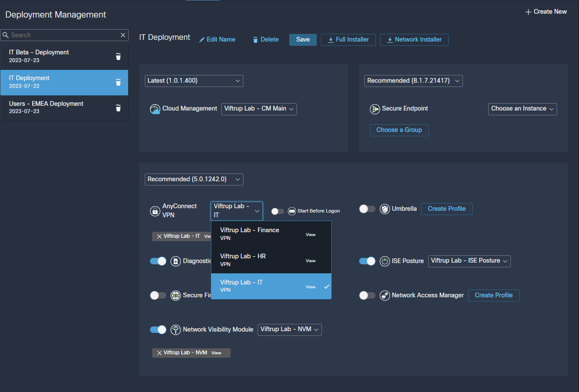Delete the IT Beta - Deployment entry via trash icon
This screenshot has height=392, width=579.
[118, 57]
